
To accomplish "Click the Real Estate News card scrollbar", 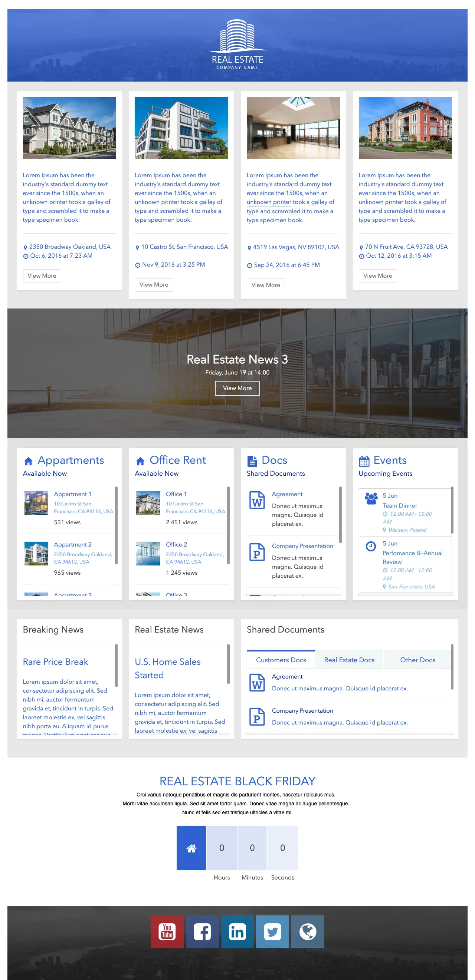I will tap(228, 664).
